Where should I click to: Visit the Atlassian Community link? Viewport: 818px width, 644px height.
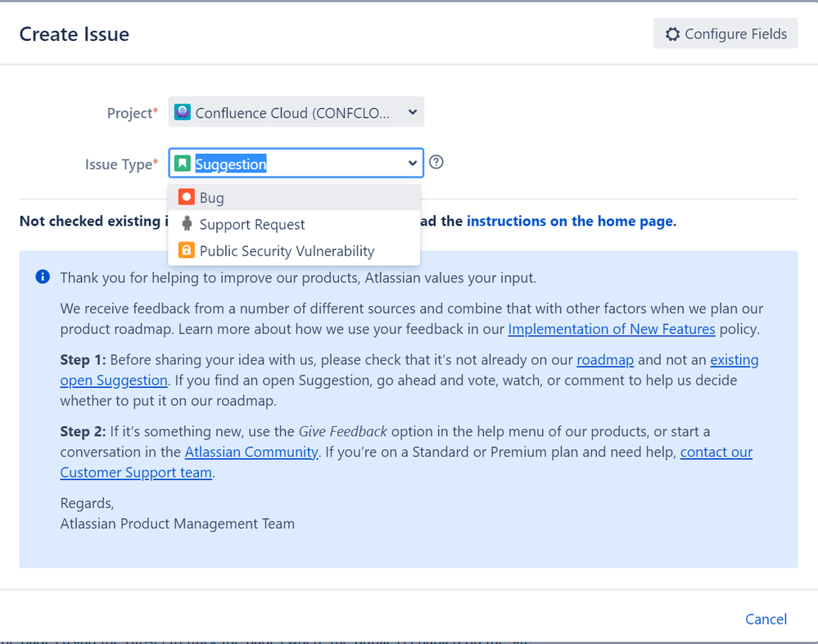[x=251, y=452]
